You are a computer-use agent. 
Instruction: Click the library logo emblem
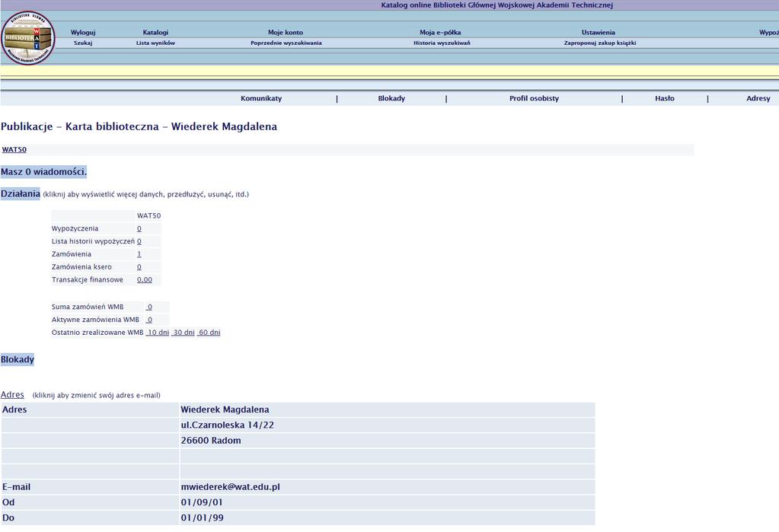point(28,38)
